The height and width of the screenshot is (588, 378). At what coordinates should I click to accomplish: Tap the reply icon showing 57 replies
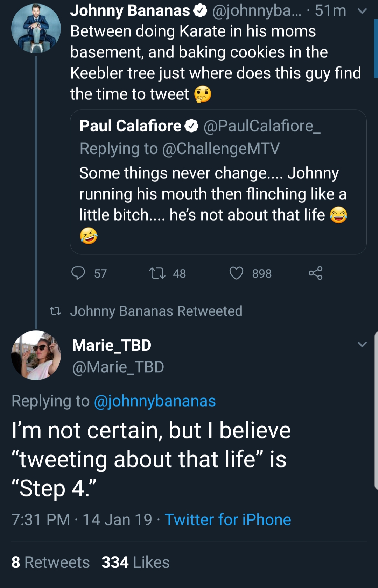[x=78, y=273]
